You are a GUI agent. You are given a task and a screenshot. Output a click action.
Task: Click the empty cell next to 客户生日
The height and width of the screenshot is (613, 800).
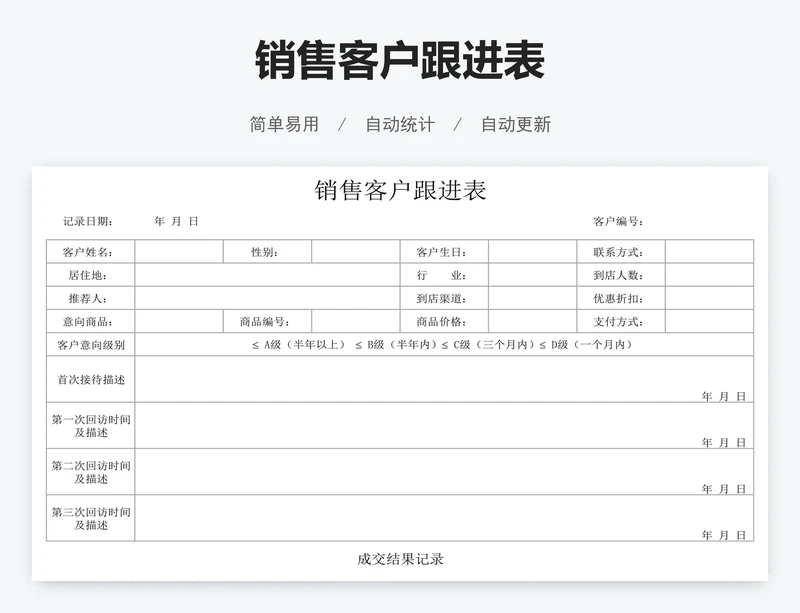533,252
